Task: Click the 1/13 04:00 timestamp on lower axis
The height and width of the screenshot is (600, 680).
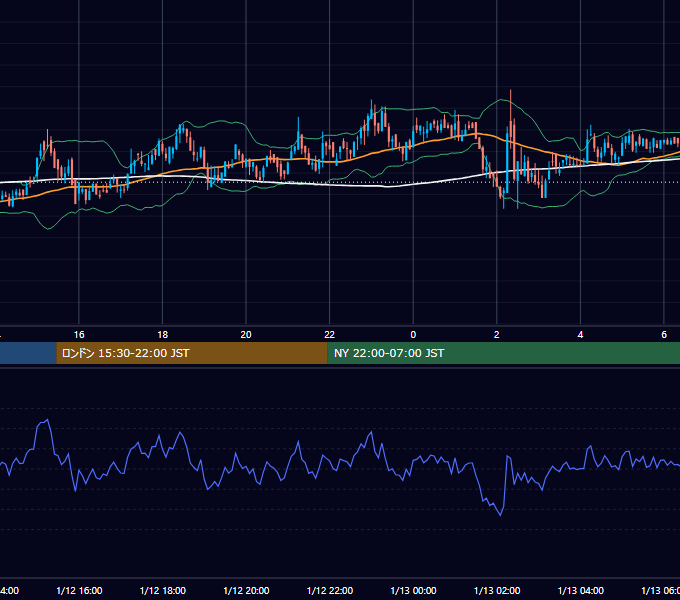Action: coord(581,590)
